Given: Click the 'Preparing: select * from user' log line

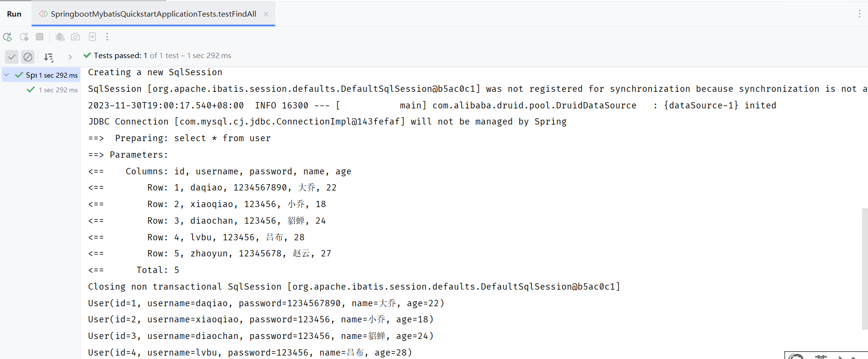Looking at the screenshot, I should 192,138.
